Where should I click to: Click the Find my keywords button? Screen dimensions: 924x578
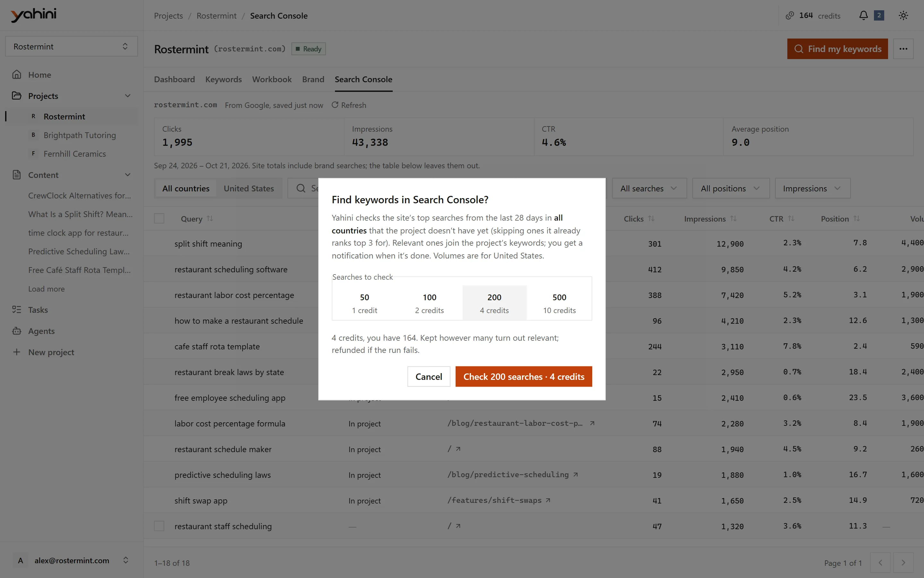[x=837, y=49]
